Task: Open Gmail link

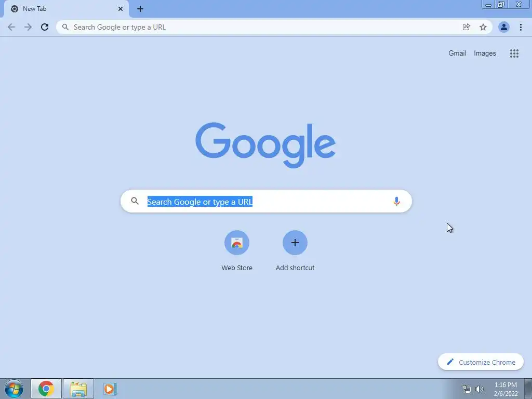Action: click(457, 54)
